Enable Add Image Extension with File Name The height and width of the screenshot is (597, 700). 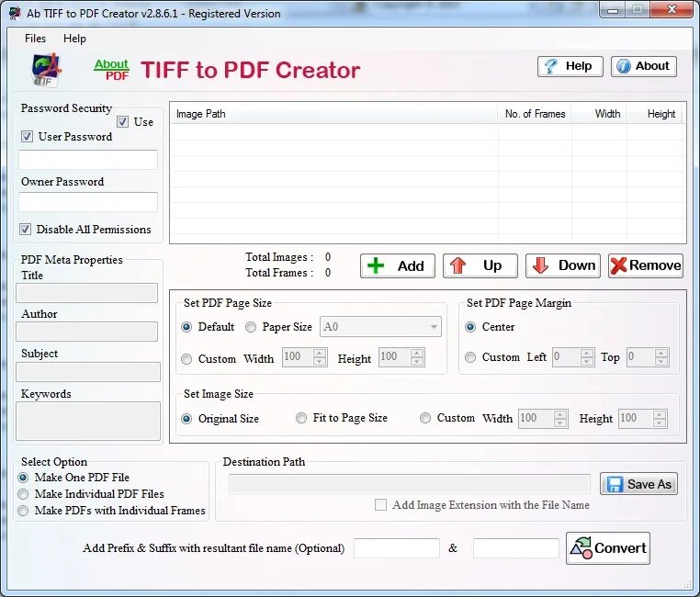coord(380,504)
